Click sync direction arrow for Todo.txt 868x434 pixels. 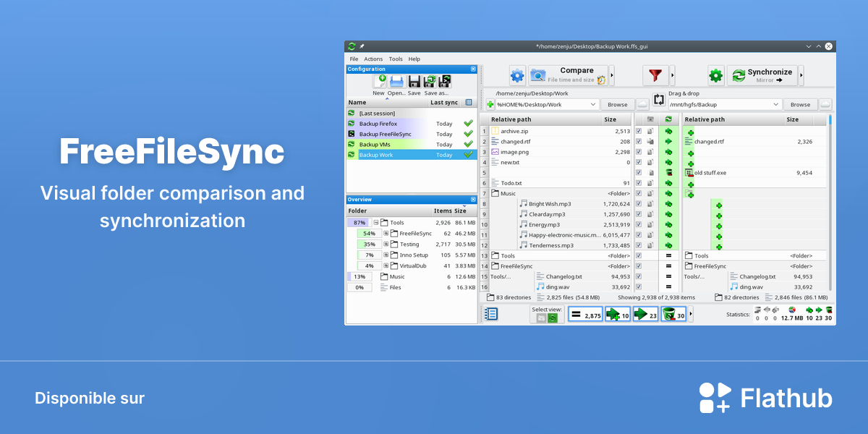(668, 184)
